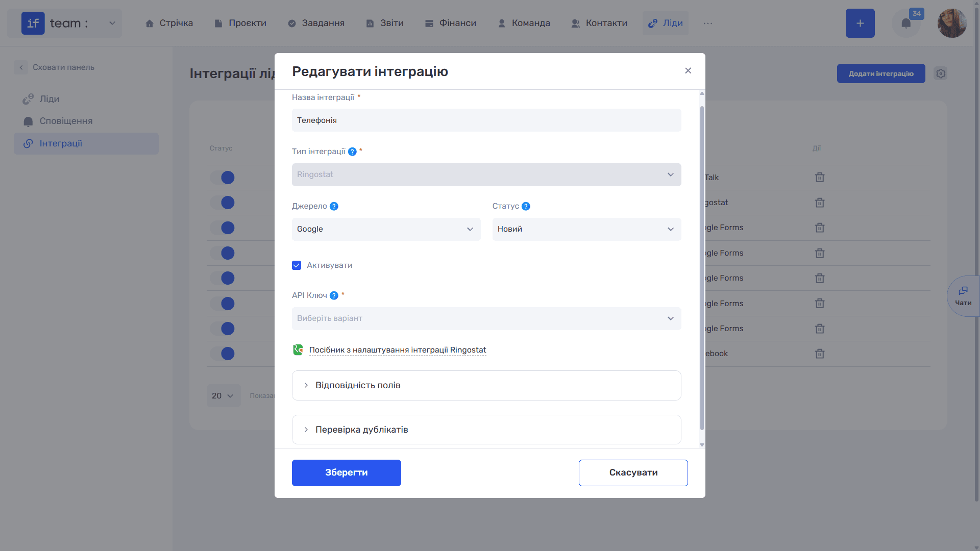Toggle status switch for second Google Forms row

click(223, 253)
